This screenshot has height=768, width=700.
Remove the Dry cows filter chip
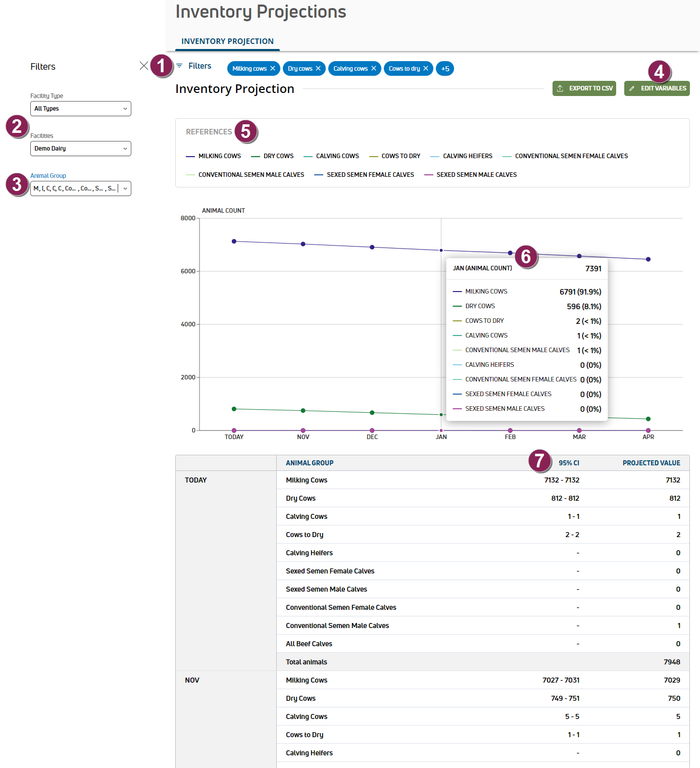[318, 69]
